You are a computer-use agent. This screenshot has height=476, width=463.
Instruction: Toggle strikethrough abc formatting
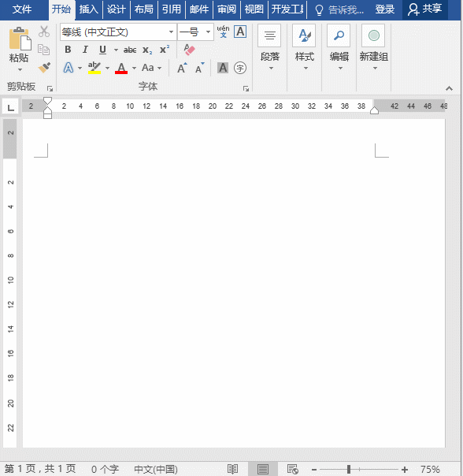(130, 50)
